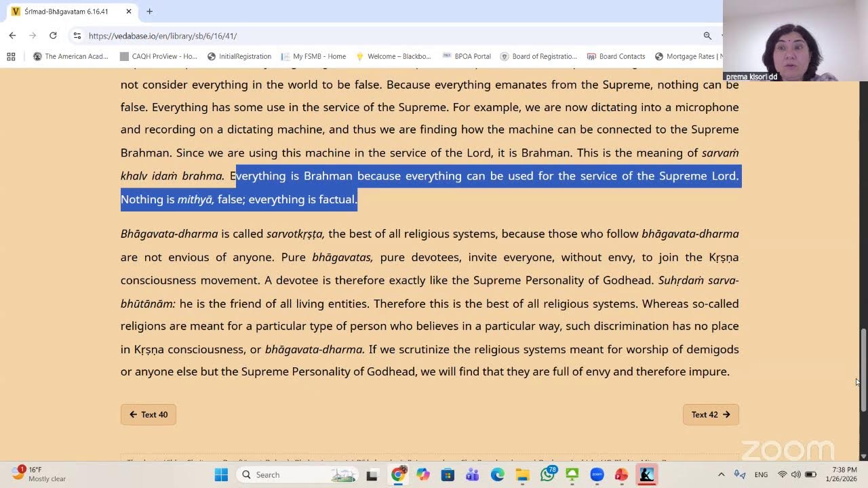Image resolution: width=868 pixels, height=488 pixels.
Task: Open the Wi-Fi network tray icon
Action: 783,474
